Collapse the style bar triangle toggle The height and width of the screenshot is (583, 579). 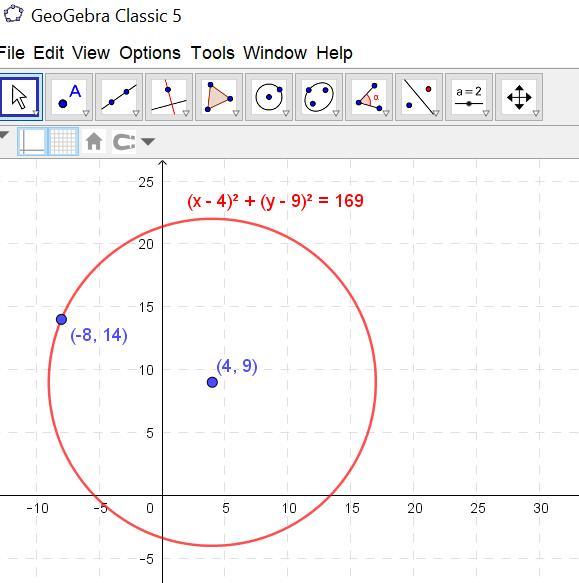point(4,135)
